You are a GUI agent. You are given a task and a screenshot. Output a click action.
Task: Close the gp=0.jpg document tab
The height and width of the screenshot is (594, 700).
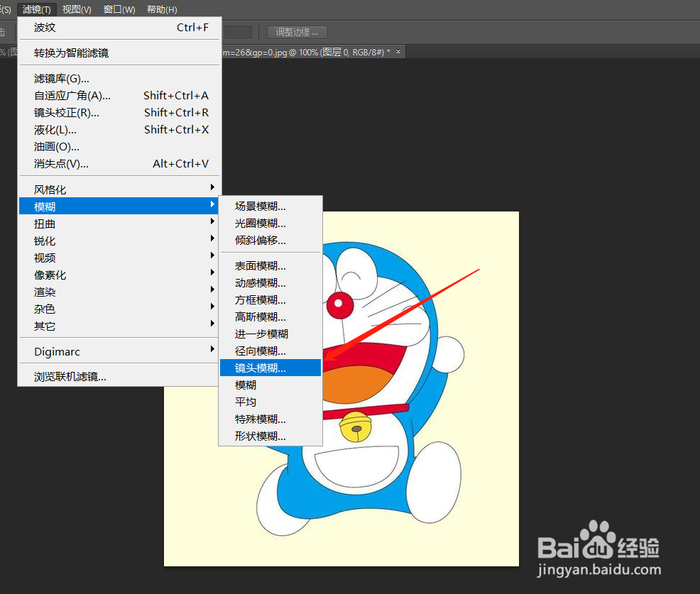pos(398,52)
